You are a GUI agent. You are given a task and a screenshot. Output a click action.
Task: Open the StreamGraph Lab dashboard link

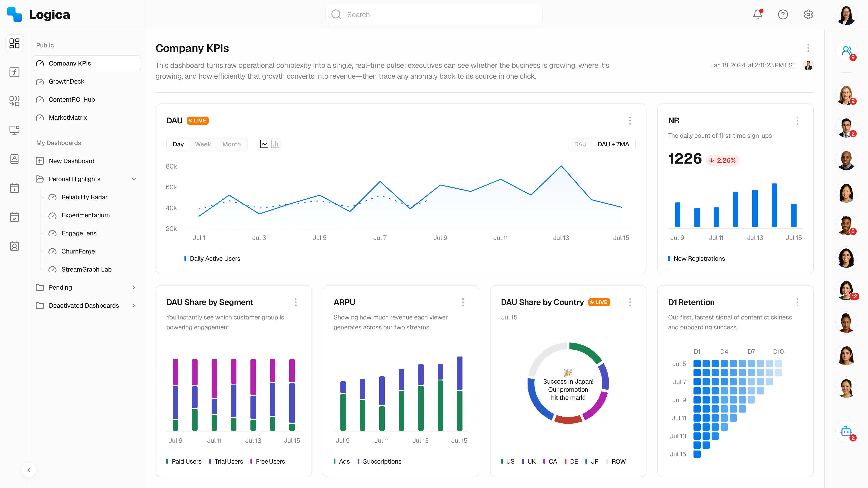(x=86, y=269)
